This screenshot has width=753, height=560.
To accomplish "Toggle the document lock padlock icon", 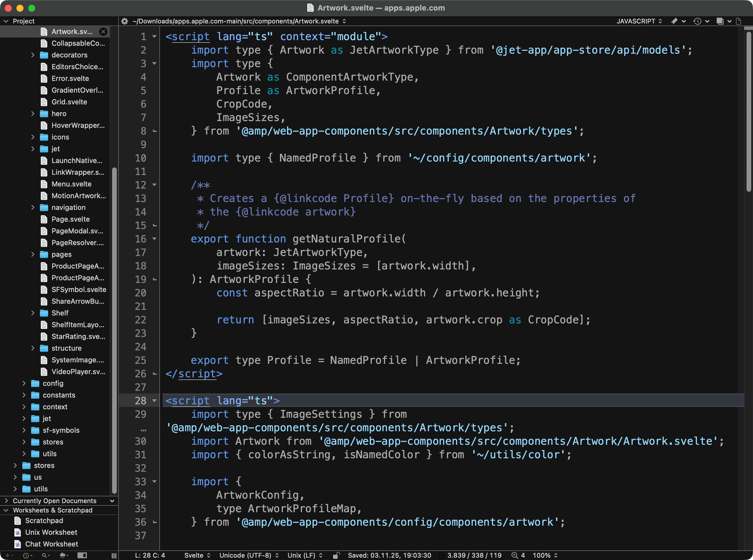I will point(336,555).
